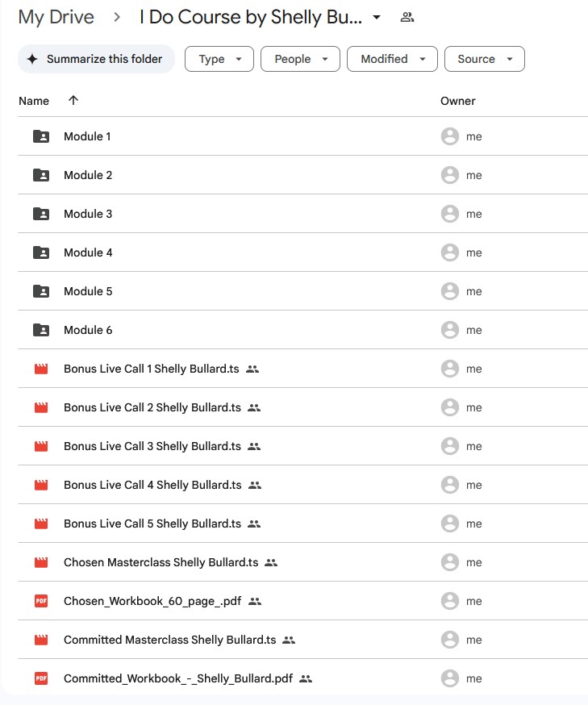The width and height of the screenshot is (588, 705).
Task: Select Bonus Live Call 2 Shelly Bullard.ts
Action: click(152, 407)
